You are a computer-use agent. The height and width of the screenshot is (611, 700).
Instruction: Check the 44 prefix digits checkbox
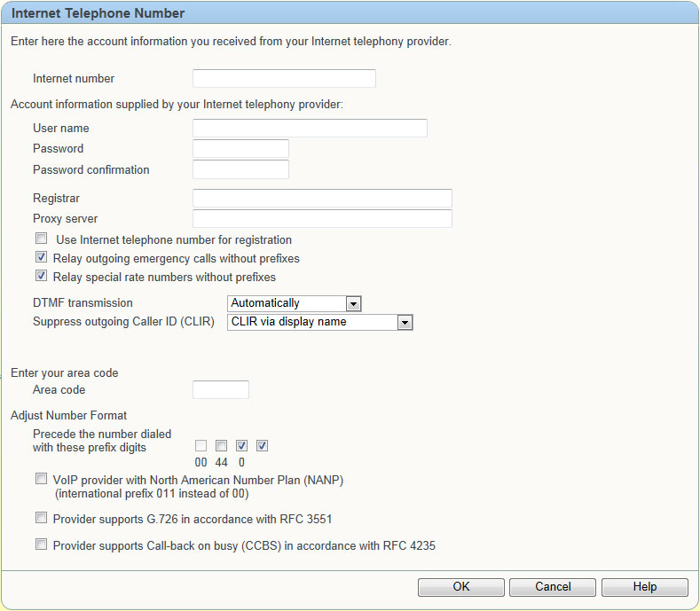point(222,445)
